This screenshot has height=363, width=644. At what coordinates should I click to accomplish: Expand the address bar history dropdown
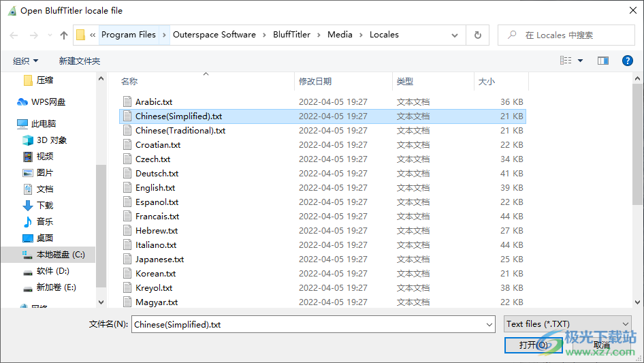pyautogui.click(x=455, y=35)
